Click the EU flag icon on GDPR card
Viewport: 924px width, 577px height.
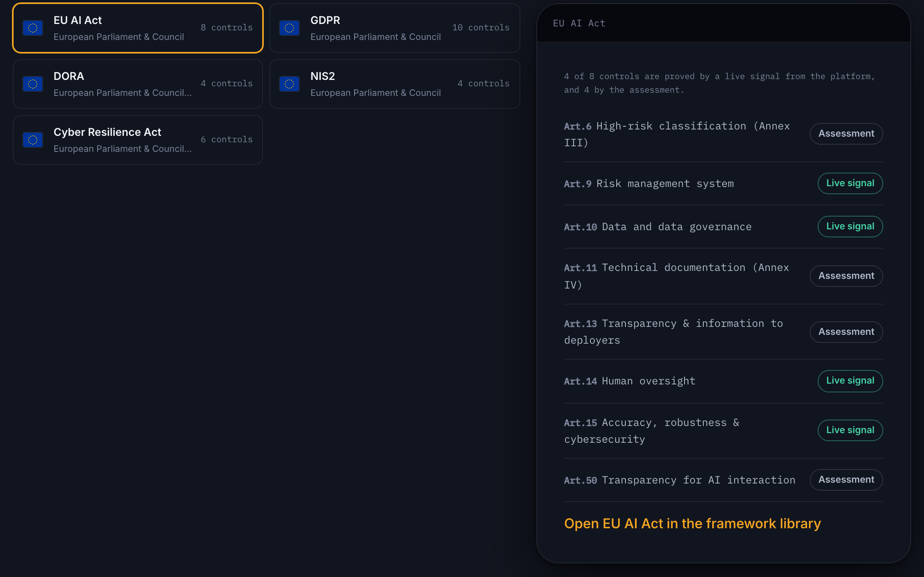(x=289, y=28)
